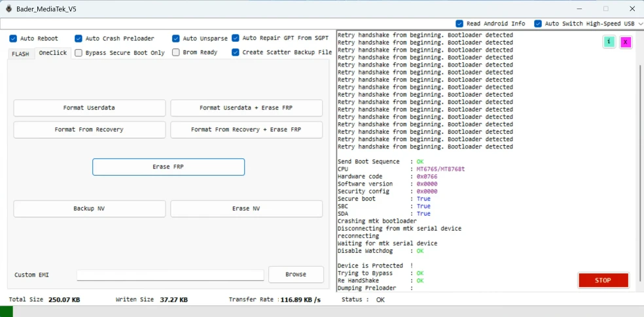Image resolution: width=644 pixels, height=317 pixels.
Task: Click the 'Re HandShake' log line
Action: tap(380, 280)
